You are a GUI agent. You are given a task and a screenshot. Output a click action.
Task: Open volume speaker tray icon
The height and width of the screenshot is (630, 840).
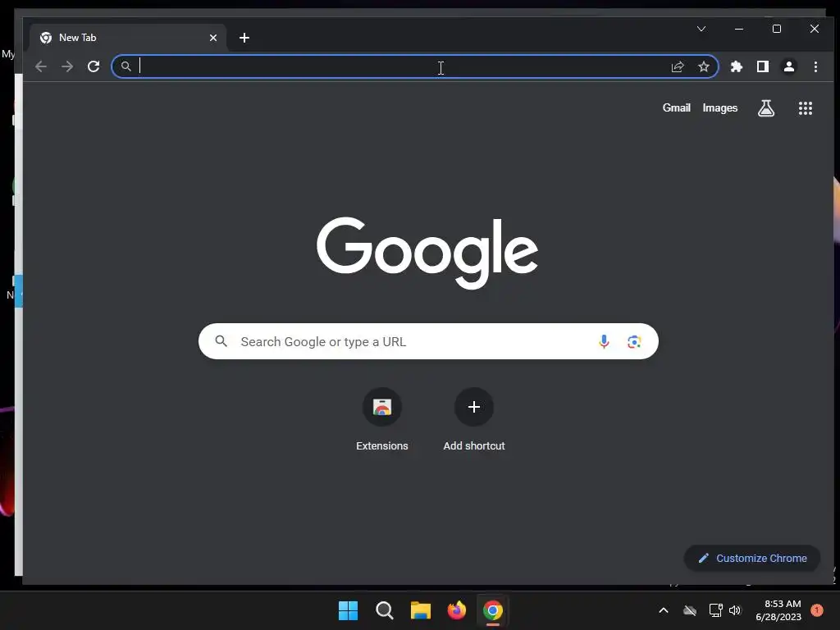(735, 610)
